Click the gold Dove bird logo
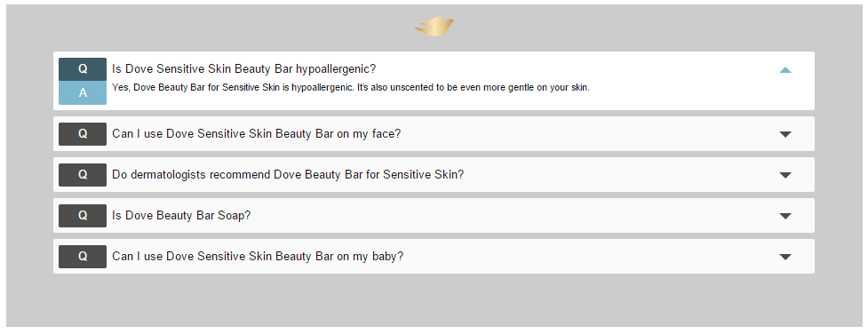Screen dimensions: 868x334 tap(434, 26)
